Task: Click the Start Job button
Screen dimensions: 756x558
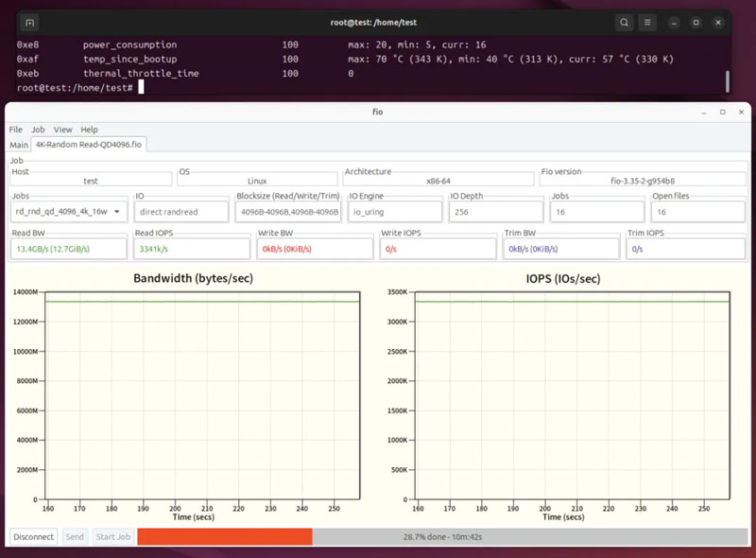Action: (112, 537)
